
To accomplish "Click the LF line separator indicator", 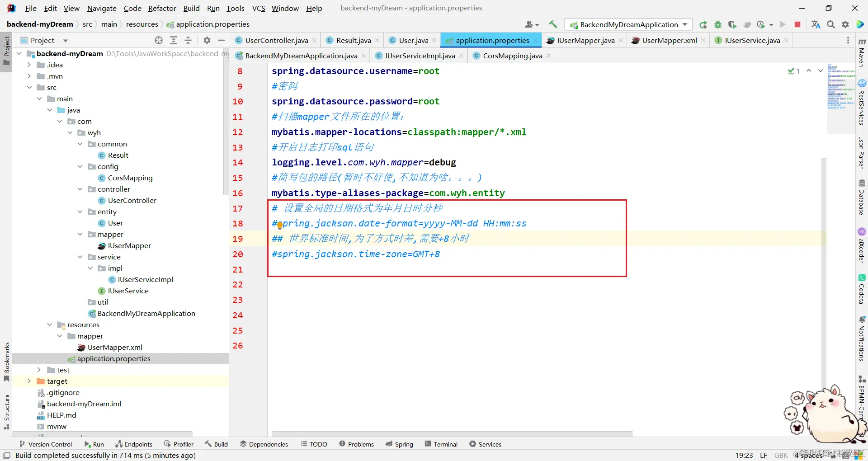I will coord(764,456).
